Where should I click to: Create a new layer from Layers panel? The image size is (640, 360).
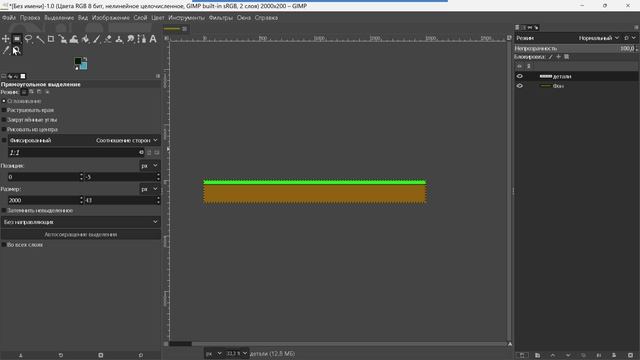click(x=522, y=356)
